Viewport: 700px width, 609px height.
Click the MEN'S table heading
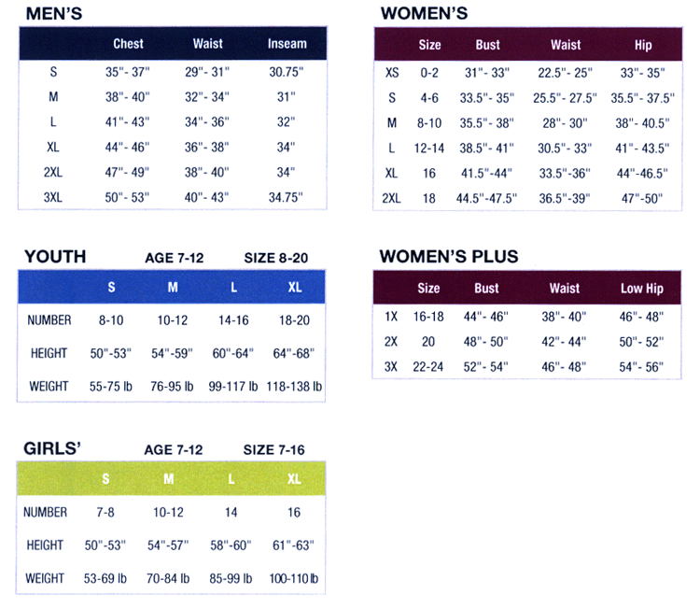pyautogui.click(x=54, y=13)
